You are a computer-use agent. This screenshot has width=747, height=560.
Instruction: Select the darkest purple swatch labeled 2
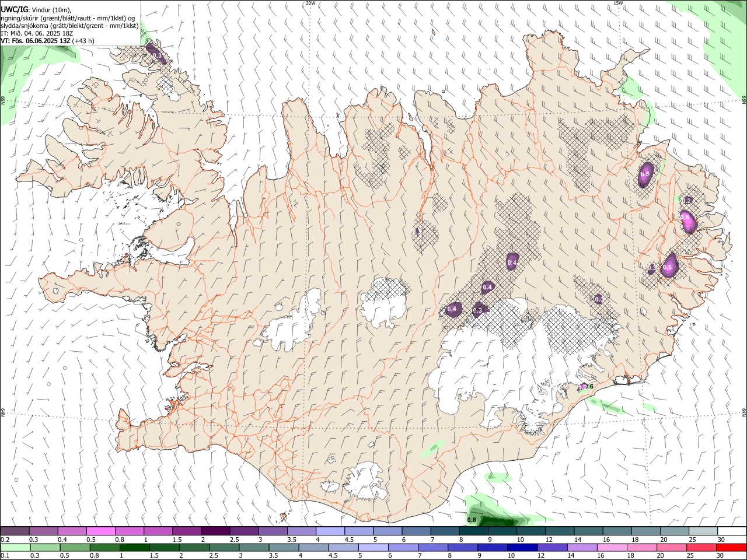[x=215, y=531]
